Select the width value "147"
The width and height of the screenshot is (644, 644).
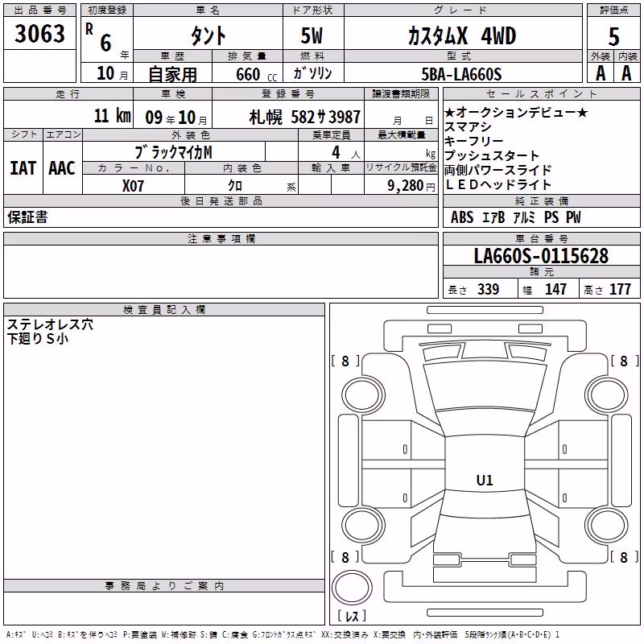tap(555, 289)
